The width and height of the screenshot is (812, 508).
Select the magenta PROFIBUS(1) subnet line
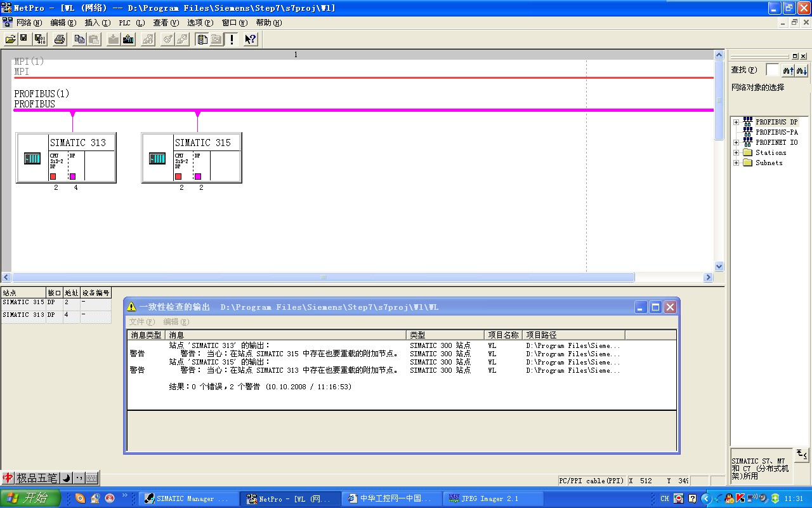363,110
